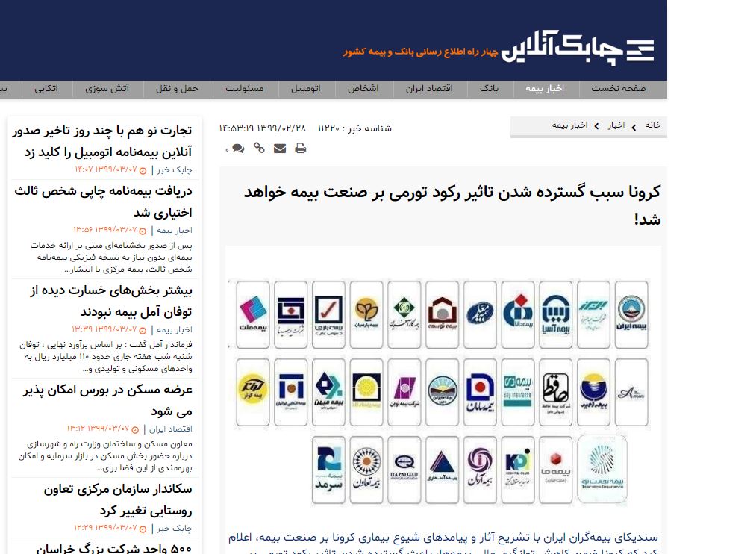Click the بیمه دی logo in image
Screen dimensions: 756x554
click(518, 392)
